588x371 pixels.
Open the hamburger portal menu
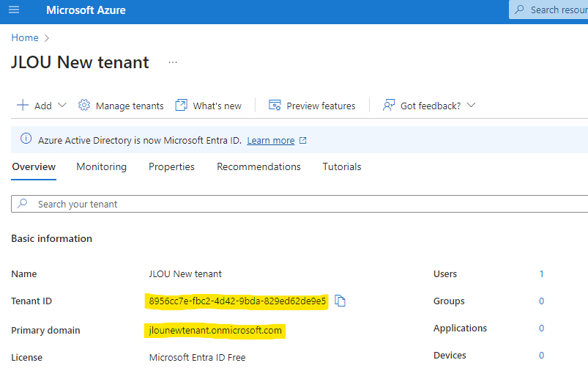point(14,10)
